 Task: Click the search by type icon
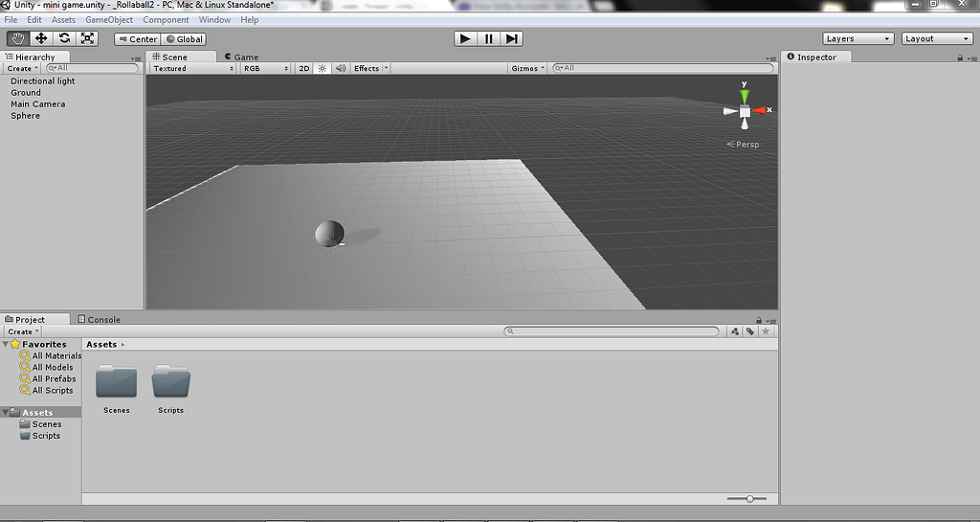click(x=734, y=331)
